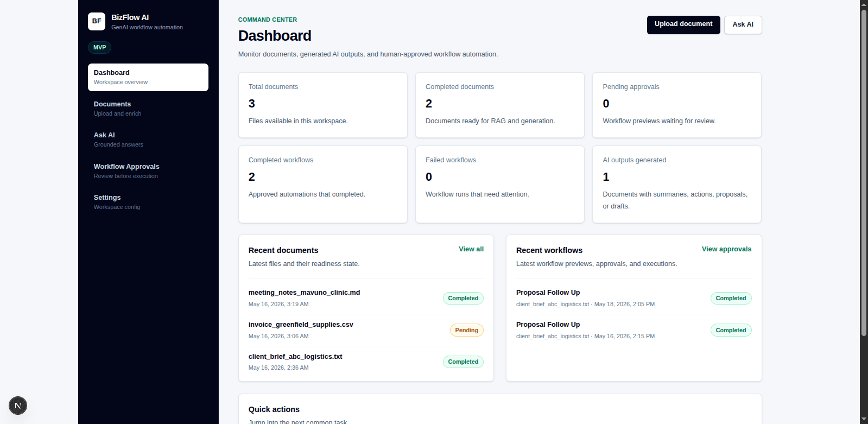Click the Quick actions heading

point(274,409)
